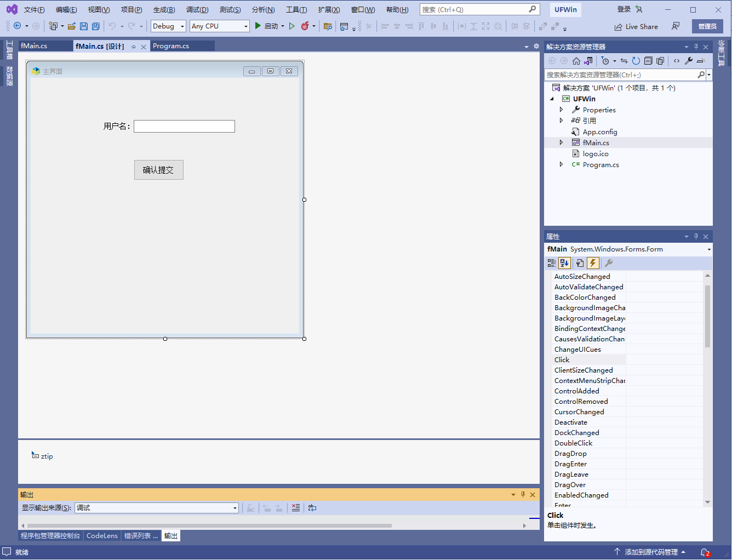The width and height of the screenshot is (732, 560).
Task: Refresh Solution Explorer with the circular arrow
Action: tap(636, 61)
